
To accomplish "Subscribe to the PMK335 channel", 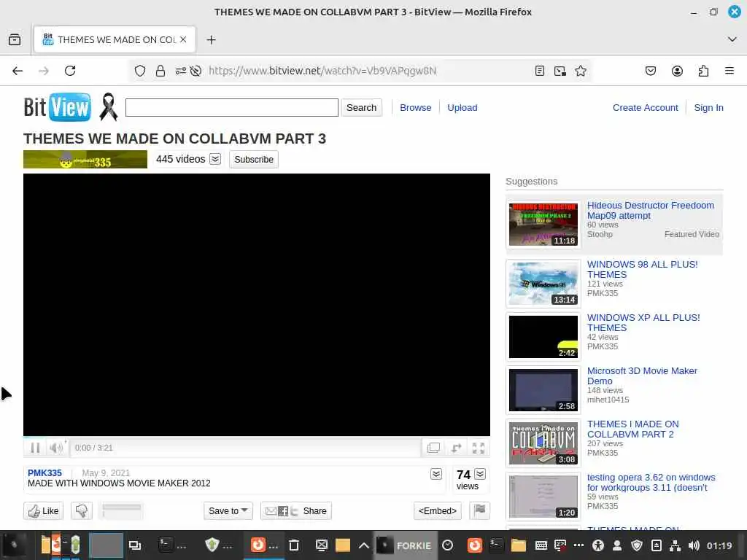I will coord(253,160).
